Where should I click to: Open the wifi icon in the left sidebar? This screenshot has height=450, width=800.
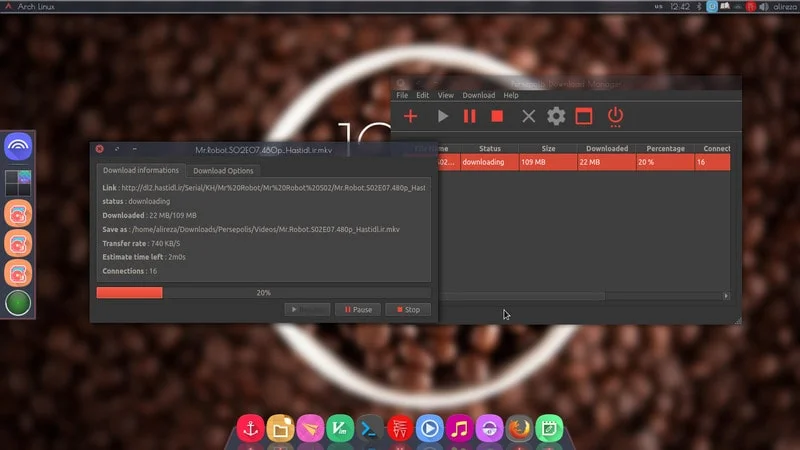click(18, 146)
